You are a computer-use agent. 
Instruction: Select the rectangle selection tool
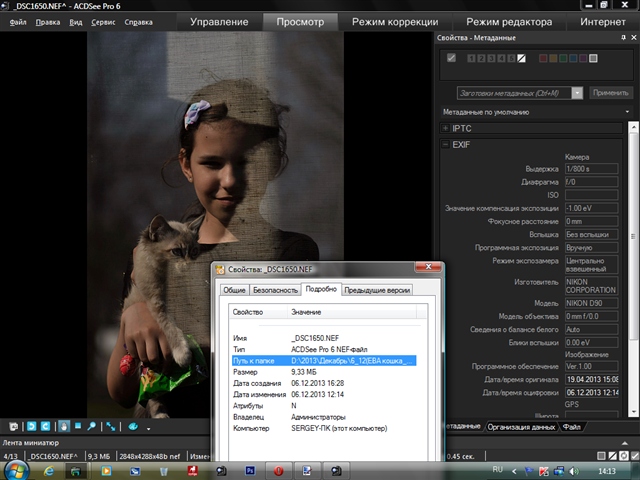click(x=77, y=426)
